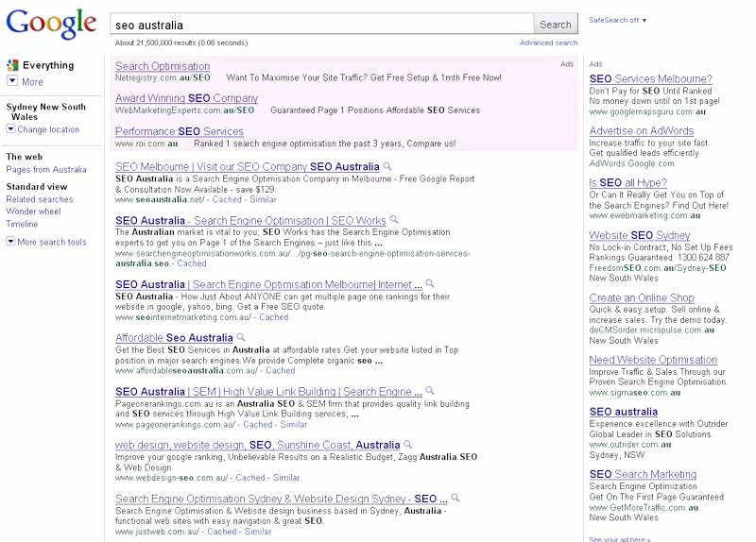Click preview magnifier beside SEO Works result
This screenshot has height=542, width=756.
(394, 220)
